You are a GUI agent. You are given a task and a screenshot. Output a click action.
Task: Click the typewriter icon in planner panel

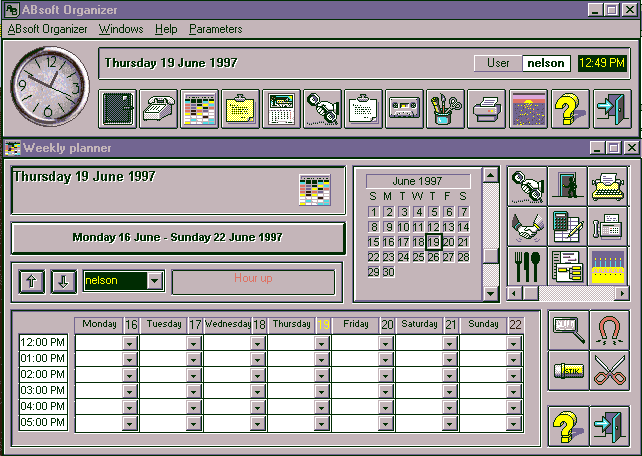(606, 186)
